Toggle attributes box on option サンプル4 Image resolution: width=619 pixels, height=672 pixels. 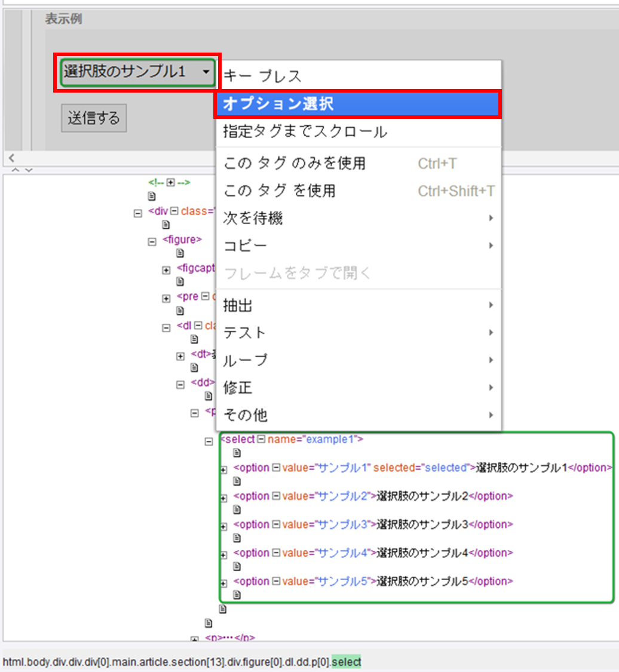point(276,553)
